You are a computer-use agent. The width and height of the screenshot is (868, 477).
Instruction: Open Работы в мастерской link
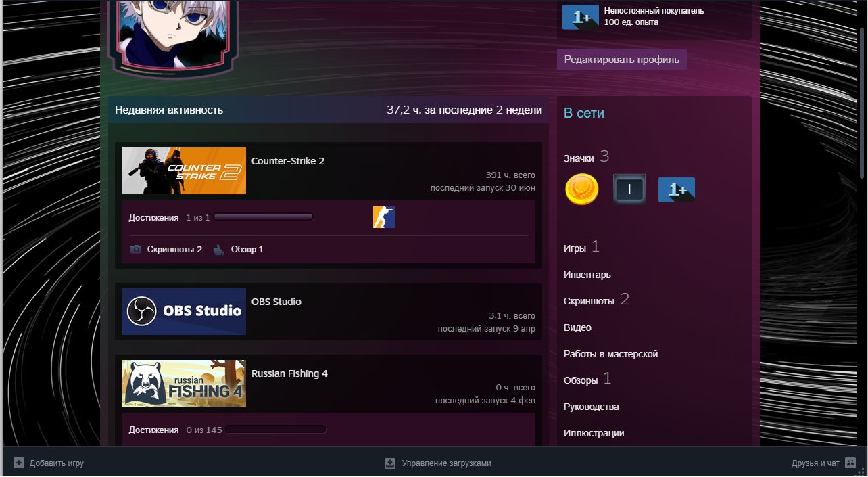[610, 354]
